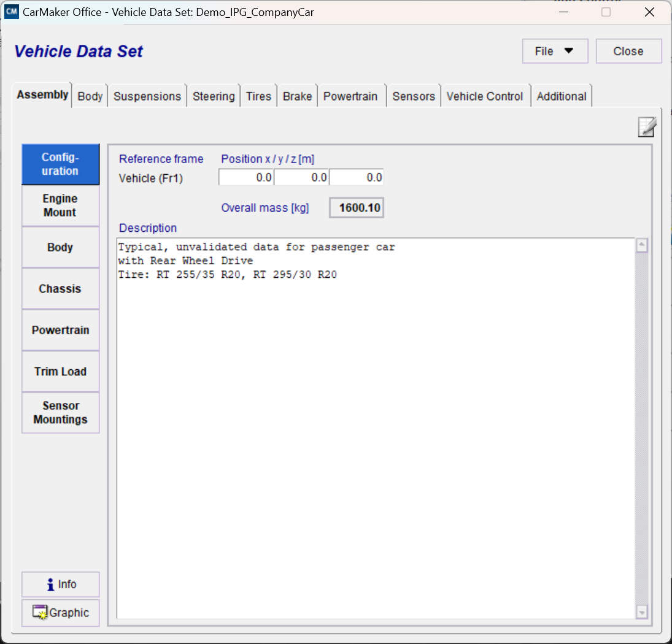Select the Chassis side button
672x644 pixels.
(x=60, y=289)
